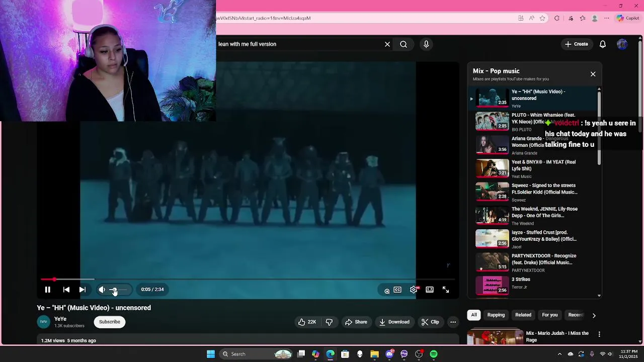Open Edge favorites list icon
This screenshot has width=644, height=362.
click(583, 18)
